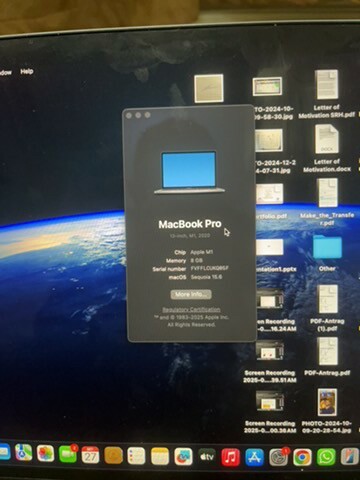Select photo file ending 09-58-30.jpg
The width and height of the screenshot is (360, 480).
click(x=267, y=86)
